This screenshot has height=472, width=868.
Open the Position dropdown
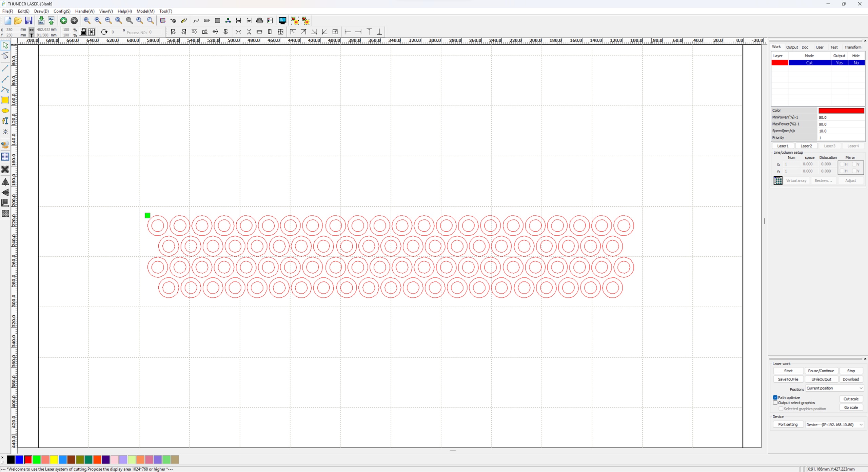(x=834, y=388)
